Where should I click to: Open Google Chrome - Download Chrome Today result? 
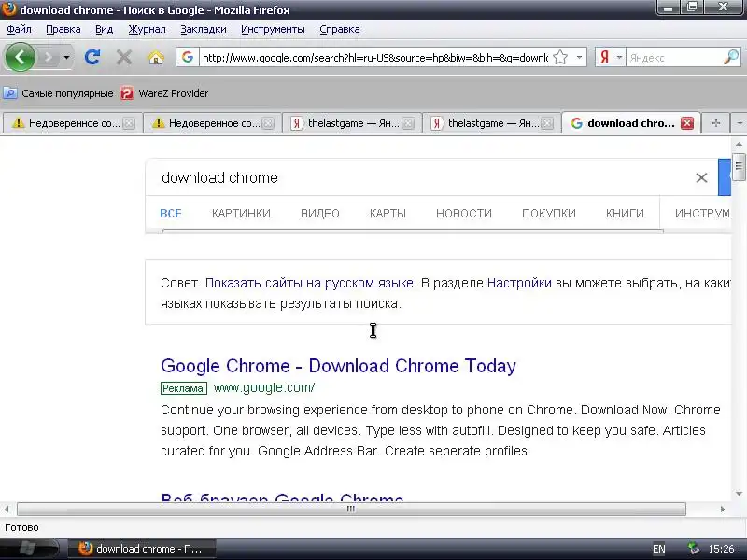(338, 366)
